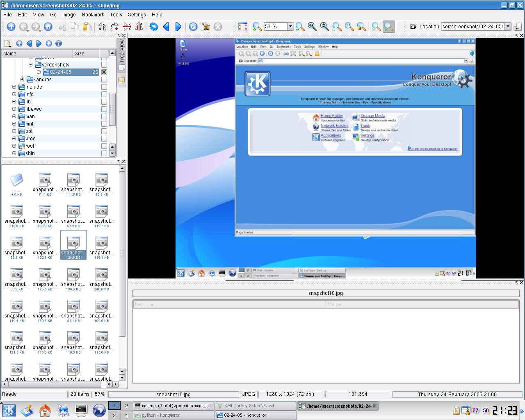Viewport: 525px width, 420px height.
Task: Mirror image with vertical-line icon
Action: [139, 27]
